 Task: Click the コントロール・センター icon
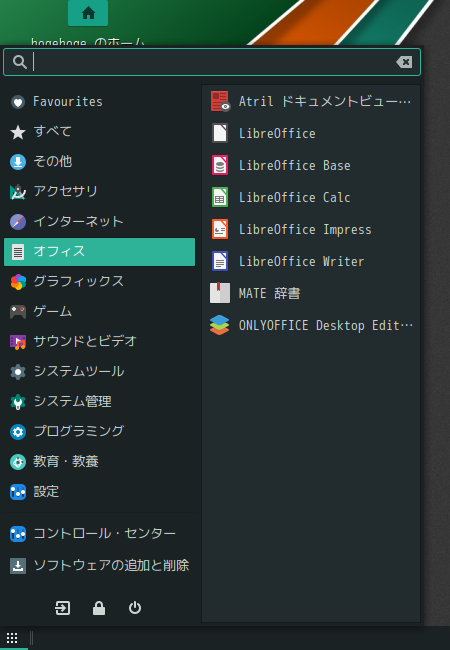click(18, 534)
